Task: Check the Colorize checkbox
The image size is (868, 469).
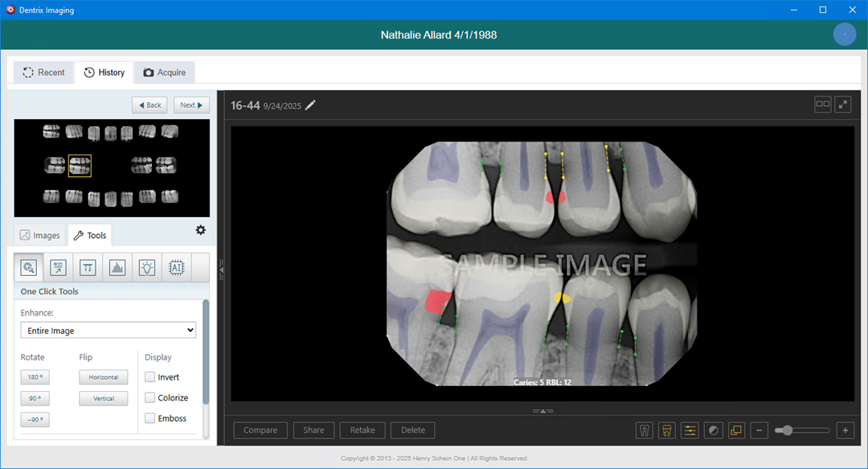Action: click(150, 397)
